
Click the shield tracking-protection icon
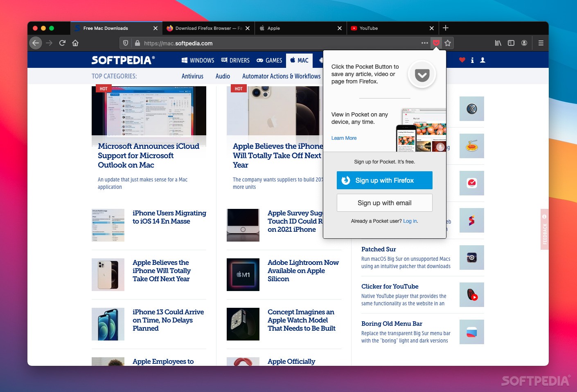[x=126, y=43]
